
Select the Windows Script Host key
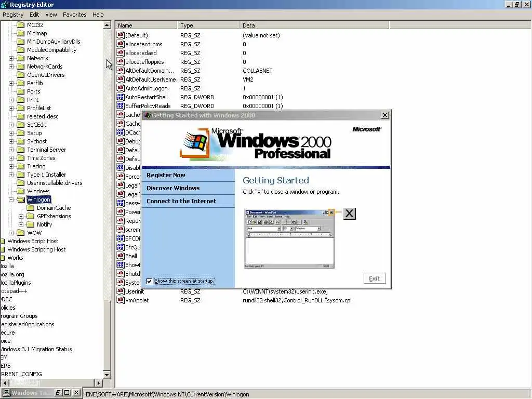coord(33,241)
